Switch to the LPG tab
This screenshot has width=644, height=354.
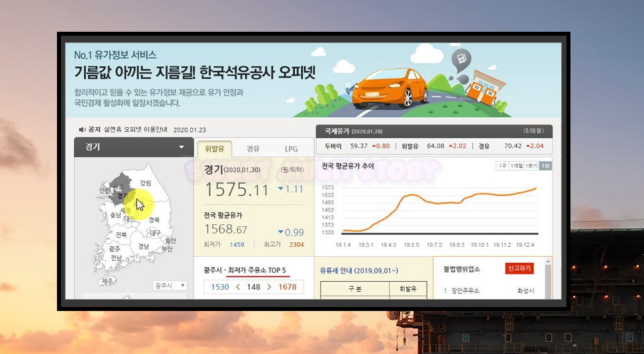(x=292, y=149)
